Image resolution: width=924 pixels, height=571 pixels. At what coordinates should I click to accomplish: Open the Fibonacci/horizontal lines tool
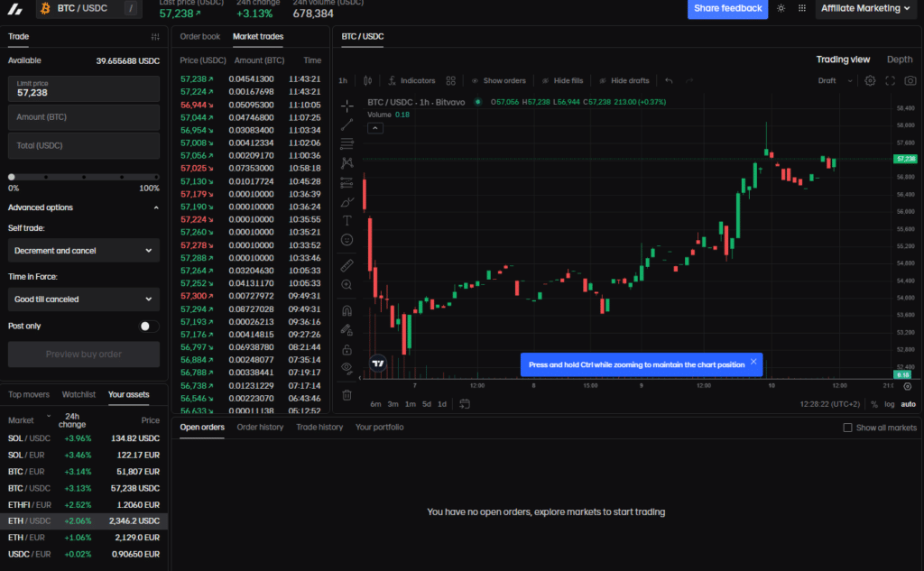347,143
